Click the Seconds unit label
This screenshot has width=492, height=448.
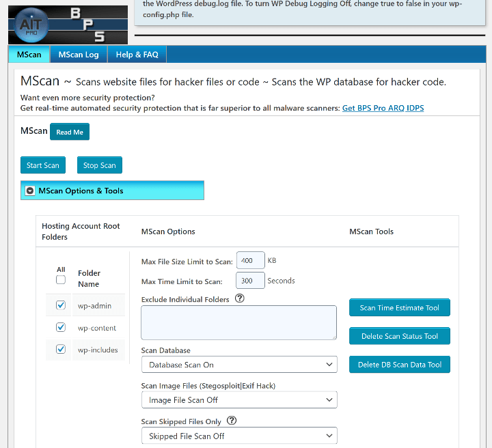click(281, 281)
